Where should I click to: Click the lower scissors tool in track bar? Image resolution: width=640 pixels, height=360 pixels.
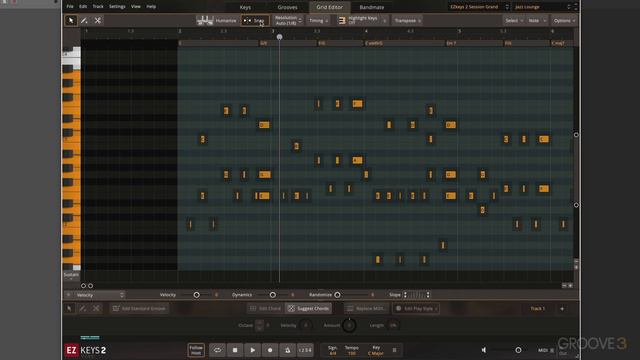pos(96,308)
